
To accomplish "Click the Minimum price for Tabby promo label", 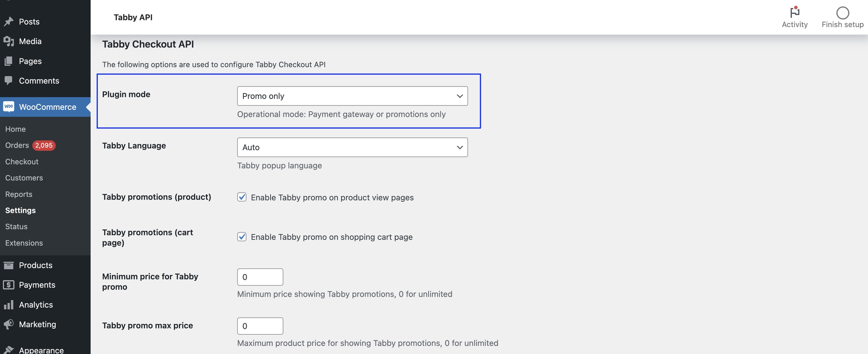I will (x=150, y=282).
